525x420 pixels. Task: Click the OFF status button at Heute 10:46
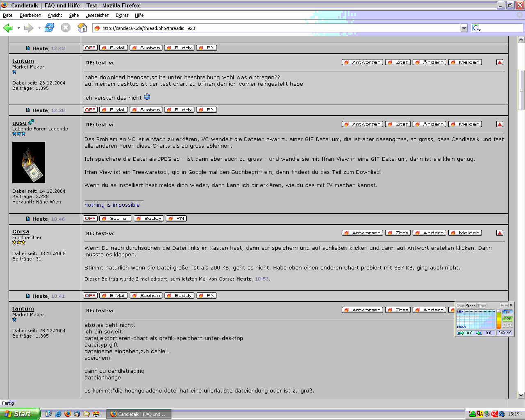90,219
